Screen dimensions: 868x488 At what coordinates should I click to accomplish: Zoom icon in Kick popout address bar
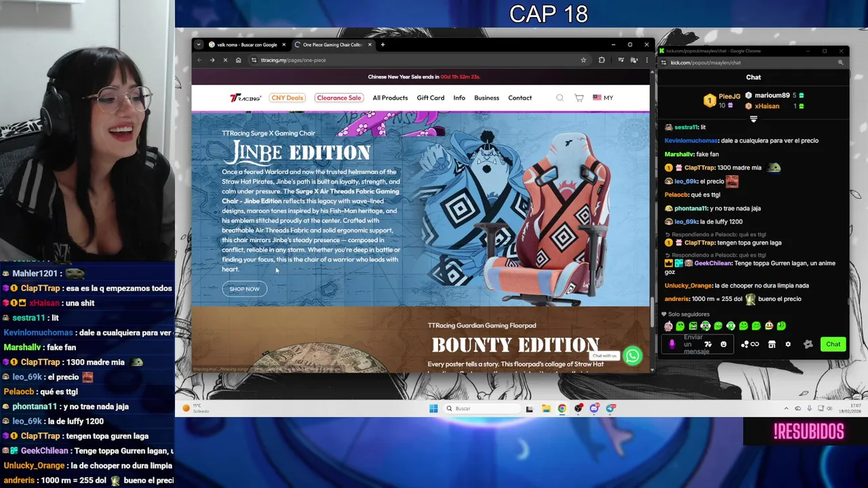pyautogui.click(x=840, y=62)
